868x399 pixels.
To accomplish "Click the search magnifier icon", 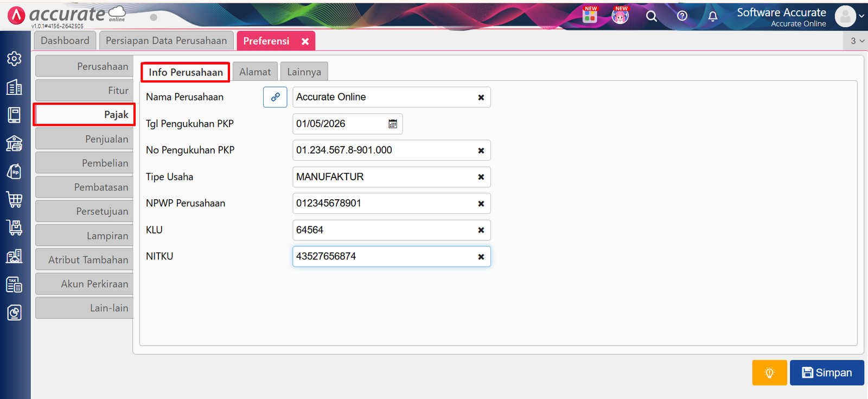I will coord(652,16).
